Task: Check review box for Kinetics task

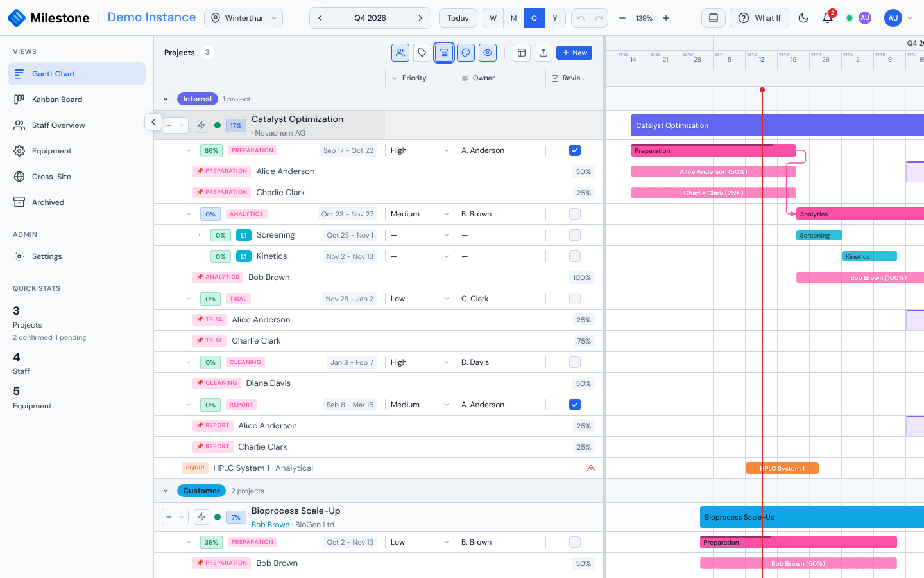Action: [x=575, y=256]
